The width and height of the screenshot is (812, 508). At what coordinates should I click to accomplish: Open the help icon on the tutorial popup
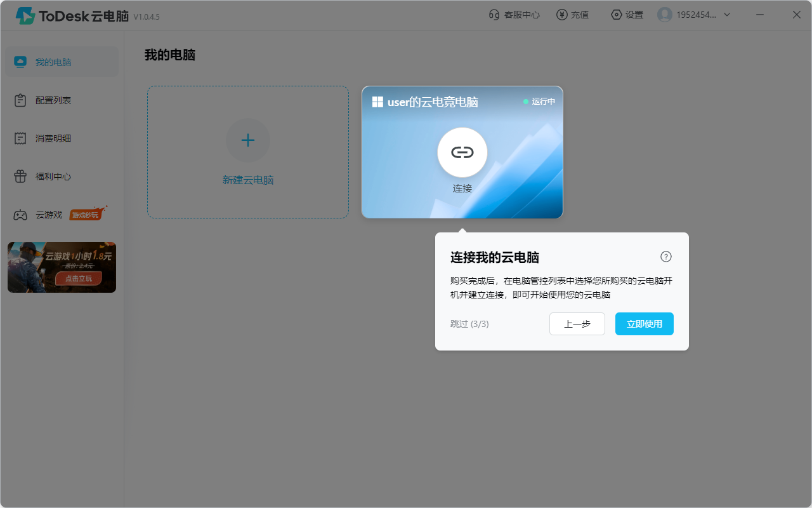(x=665, y=257)
